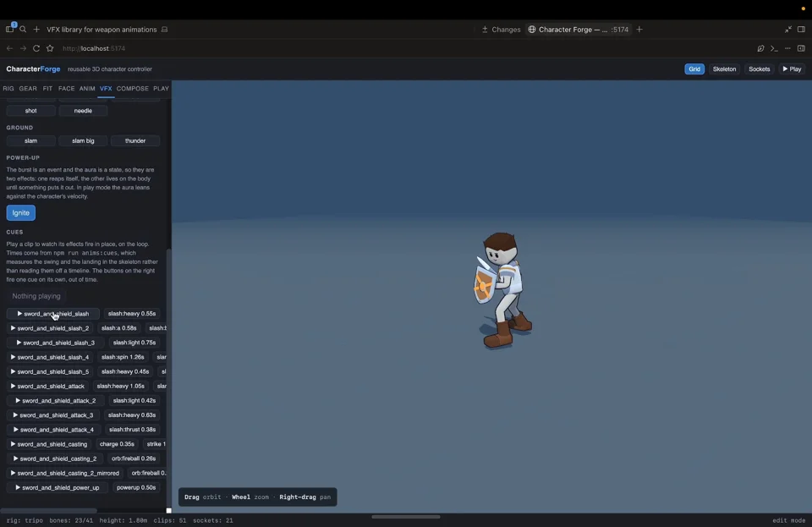Play clip sword_and_shield_slash_4

click(x=50, y=357)
